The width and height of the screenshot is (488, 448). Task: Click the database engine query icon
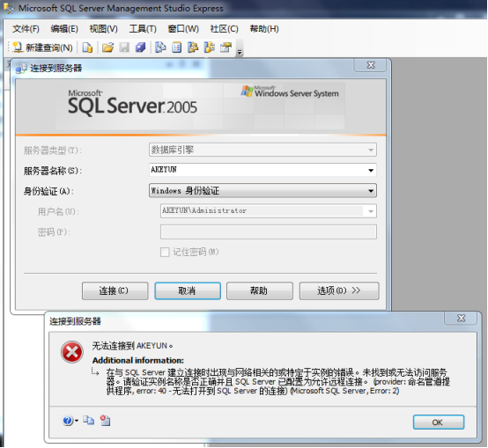[87, 48]
